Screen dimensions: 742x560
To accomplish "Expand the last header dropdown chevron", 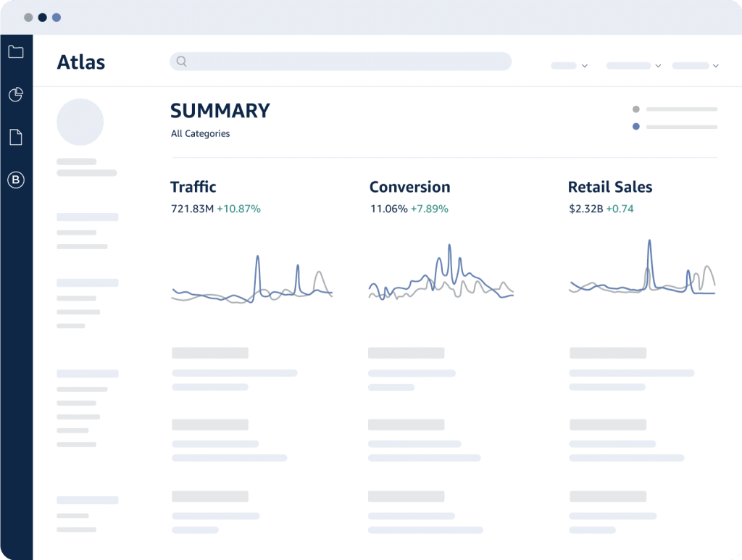I will [x=715, y=66].
